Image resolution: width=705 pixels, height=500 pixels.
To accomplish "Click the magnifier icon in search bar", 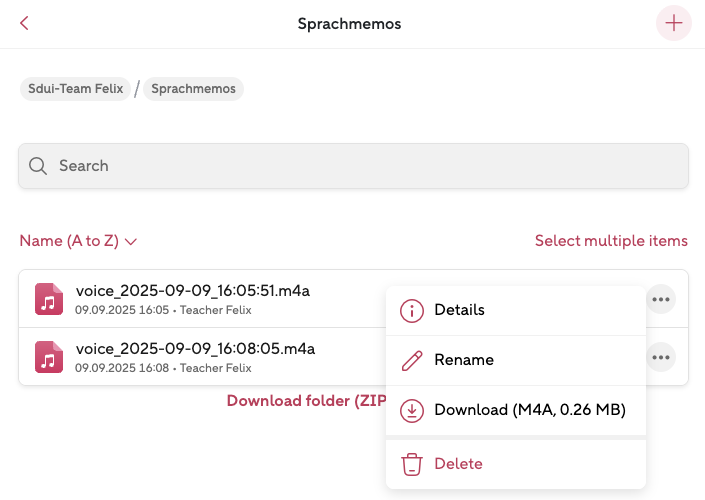I will 38,166.
